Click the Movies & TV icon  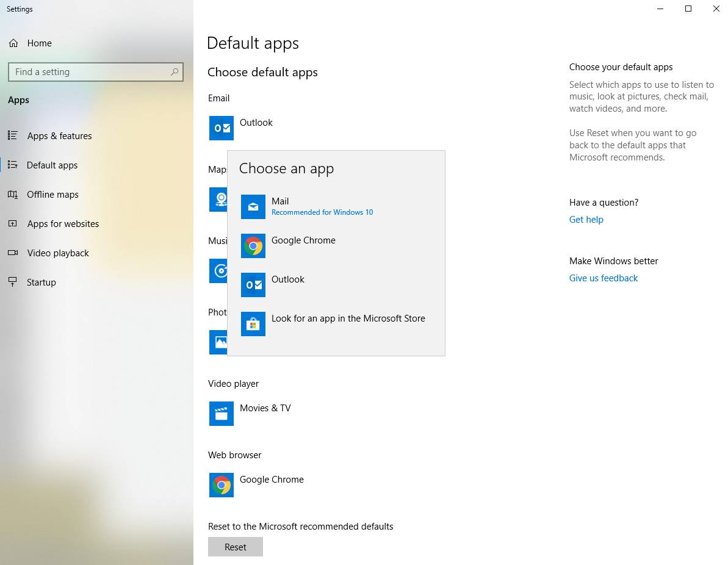pos(221,414)
